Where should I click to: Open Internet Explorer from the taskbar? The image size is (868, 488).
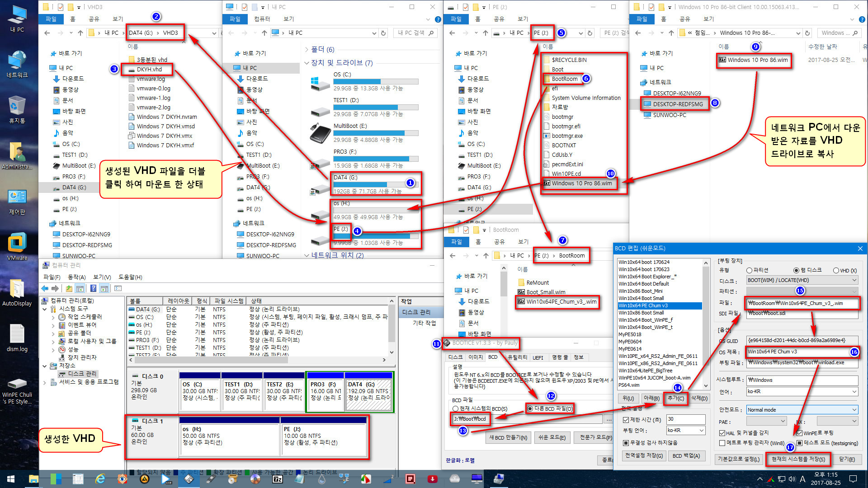(x=100, y=479)
